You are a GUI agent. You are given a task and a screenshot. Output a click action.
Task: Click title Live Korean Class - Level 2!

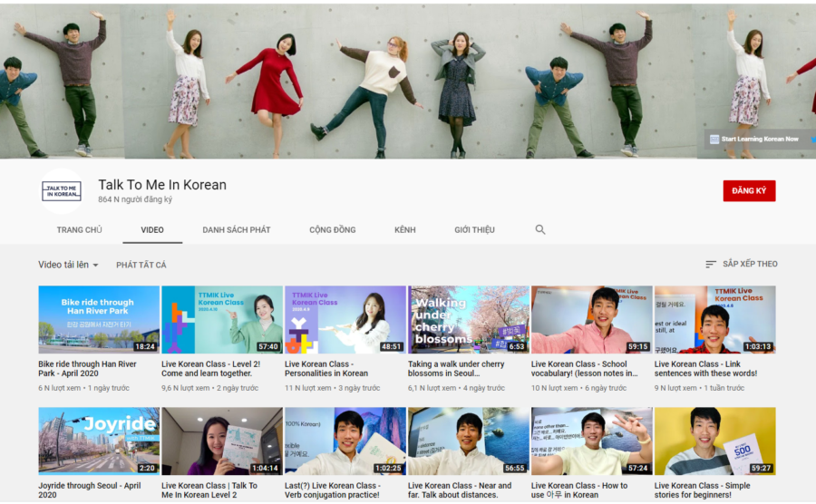tap(210, 369)
